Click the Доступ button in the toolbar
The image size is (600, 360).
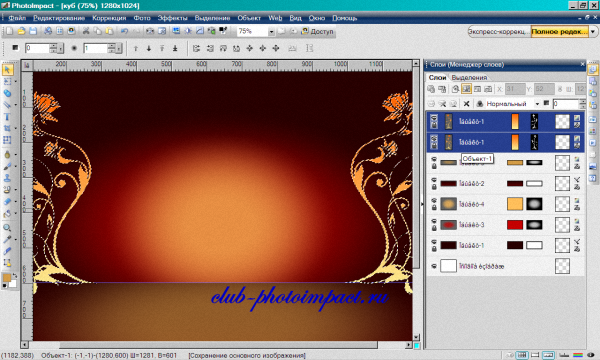tap(318, 31)
